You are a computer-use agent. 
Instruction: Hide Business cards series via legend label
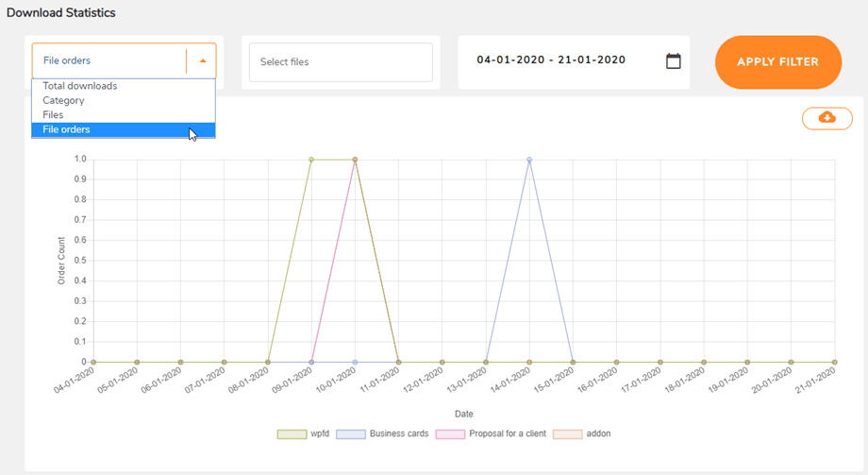point(399,434)
